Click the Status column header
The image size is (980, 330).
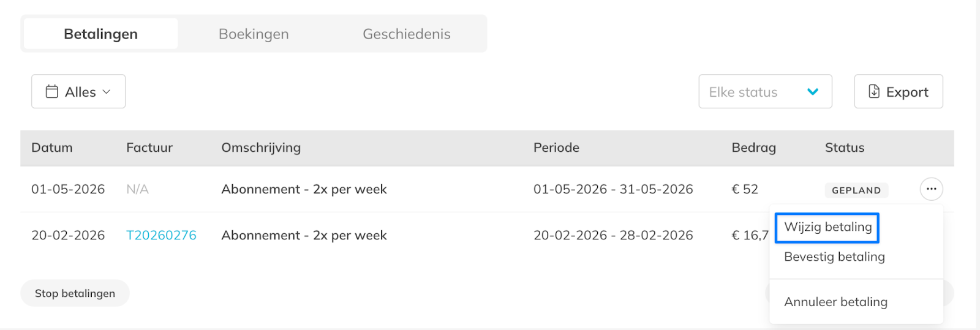(844, 148)
